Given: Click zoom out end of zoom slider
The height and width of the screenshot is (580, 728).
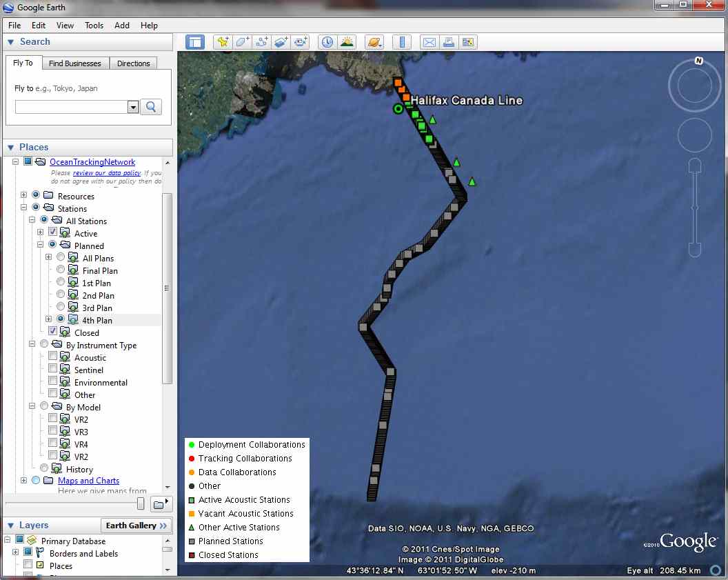Looking at the screenshot, I should click(x=695, y=250).
